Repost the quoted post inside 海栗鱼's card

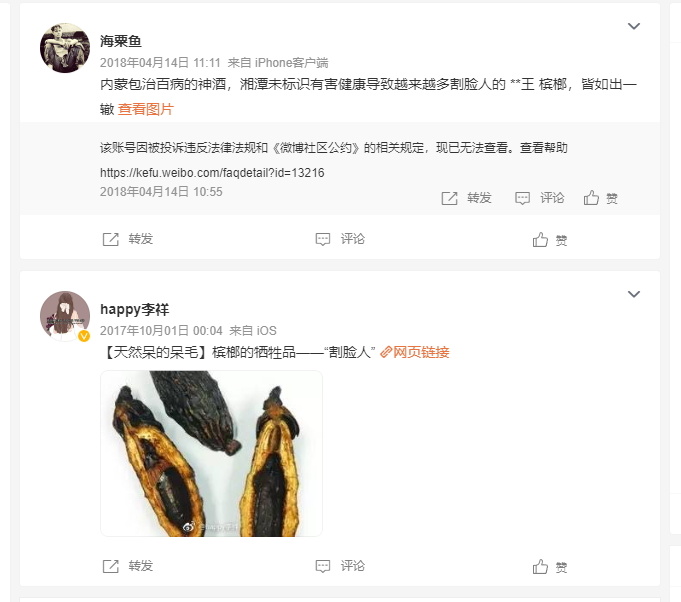pos(450,198)
